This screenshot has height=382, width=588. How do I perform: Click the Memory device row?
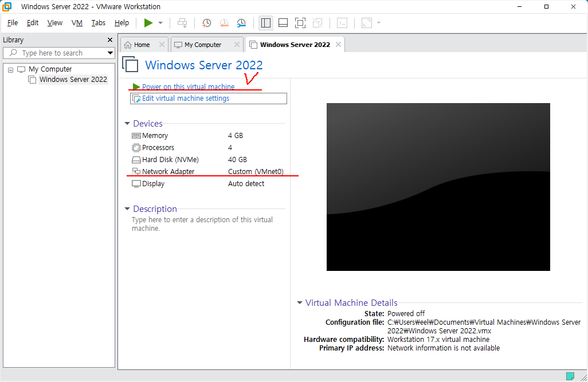click(207, 136)
